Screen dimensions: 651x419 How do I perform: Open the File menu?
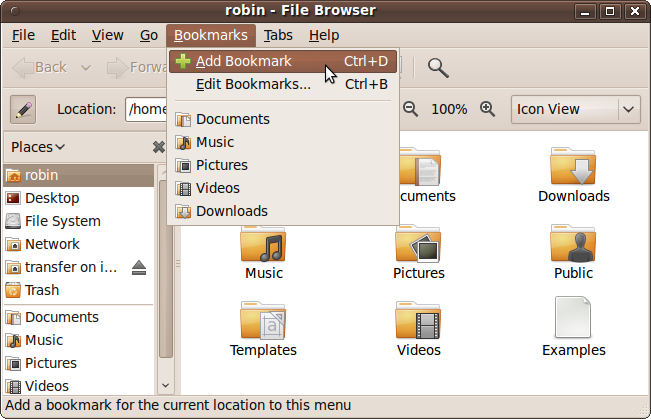23,35
